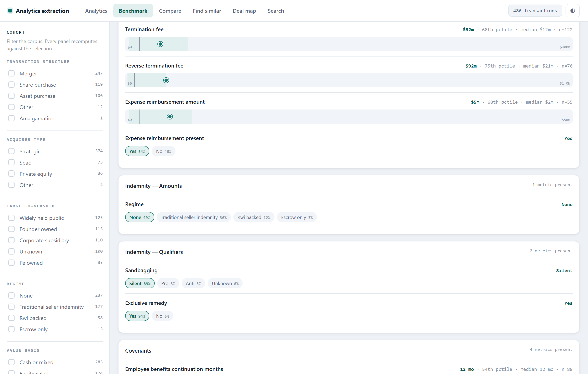The height and width of the screenshot is (374, 588).
Task: Check the Cash or mixed value basis
Action: coord(11,362)
